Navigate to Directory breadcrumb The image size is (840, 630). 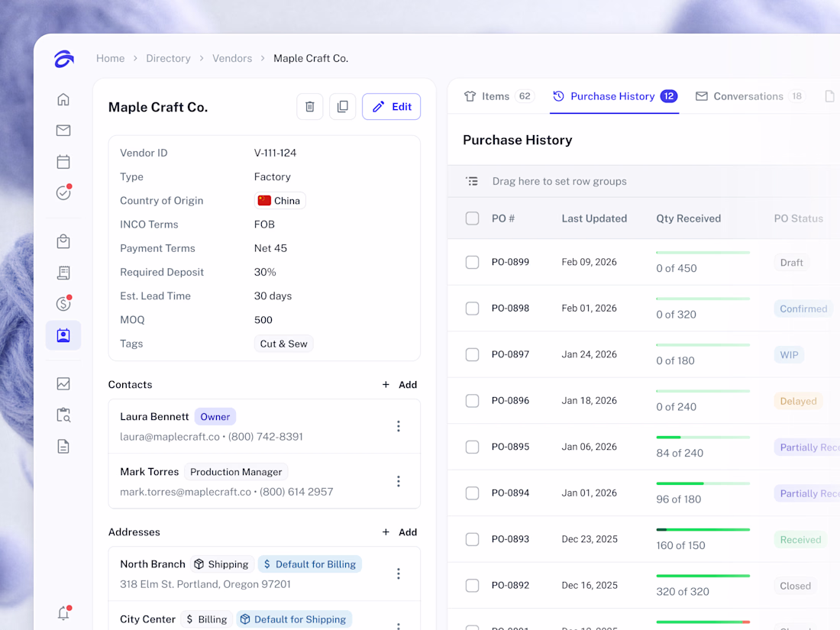tap(168, 58)
